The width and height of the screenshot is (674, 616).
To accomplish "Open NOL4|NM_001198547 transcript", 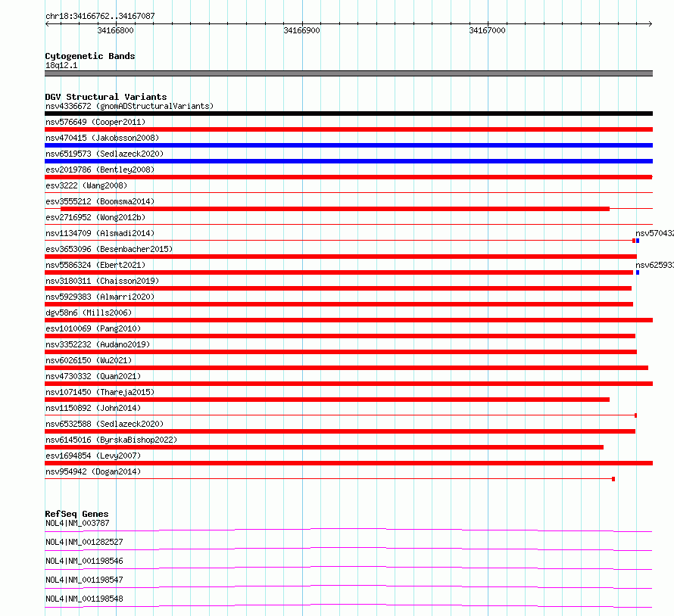I will pyautogui.click(x=84, y=580).
